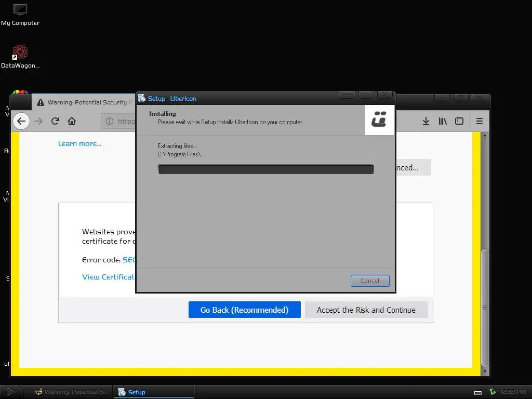
Task: Cancel the UberIcon installation
Action: pyautogui.click(x=370, y=281)
